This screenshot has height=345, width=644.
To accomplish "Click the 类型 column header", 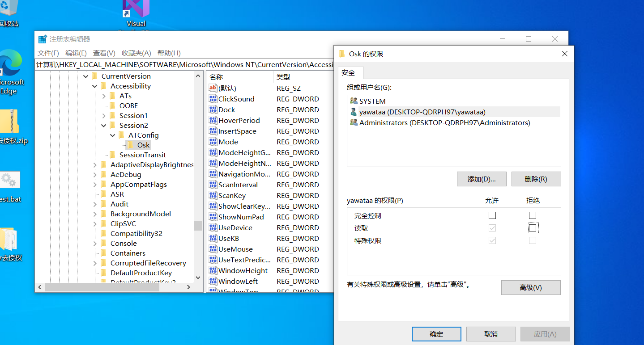I will (303, 77).
